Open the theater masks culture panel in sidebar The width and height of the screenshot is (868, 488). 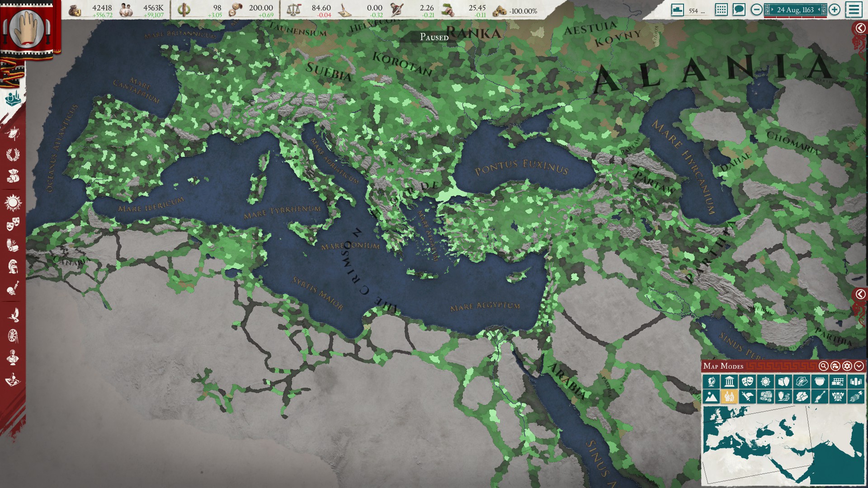13,224
